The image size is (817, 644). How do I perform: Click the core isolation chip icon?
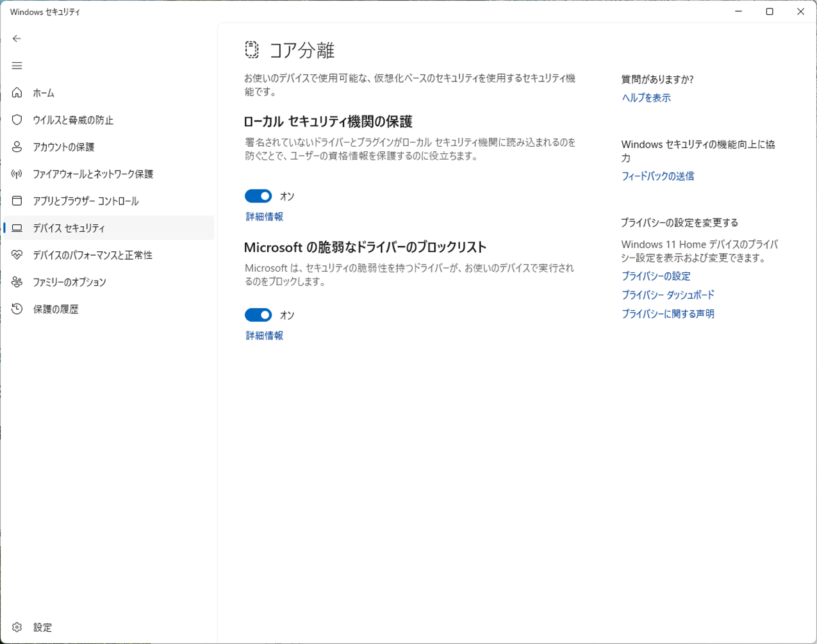[x=252, y=49]
